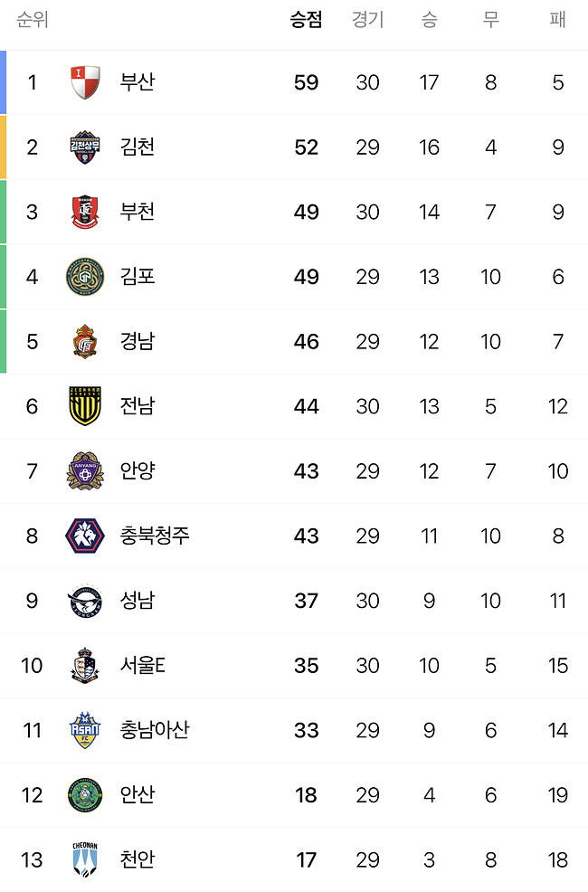
Task: Open the Chungbuk Cheongju hexagon logo
Action: point(85,536)
